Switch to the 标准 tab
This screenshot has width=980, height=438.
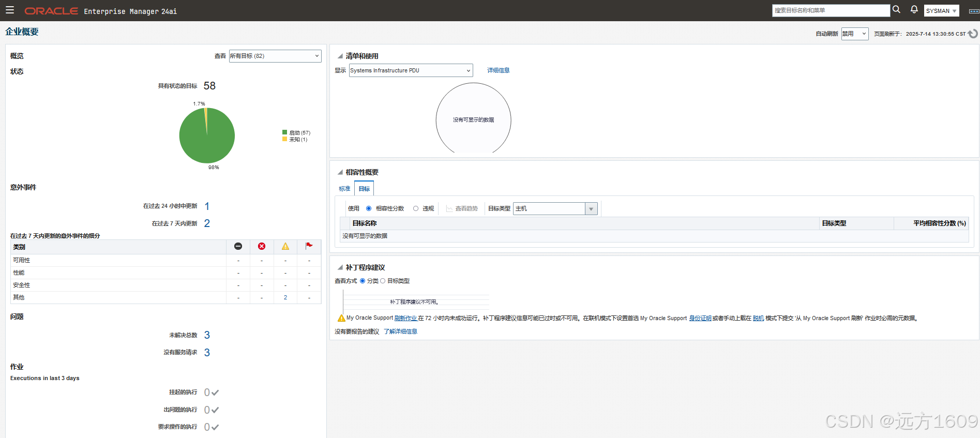coord(345,189)
